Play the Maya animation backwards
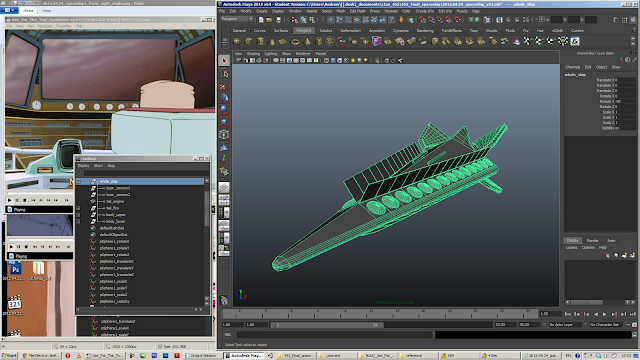 coord(596,314)
